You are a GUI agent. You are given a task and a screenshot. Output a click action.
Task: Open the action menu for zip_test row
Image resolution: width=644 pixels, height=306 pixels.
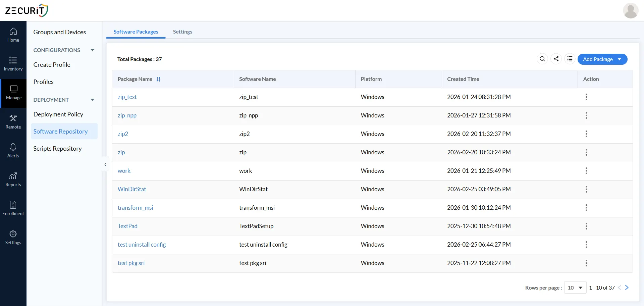click(x=586, y=97)
